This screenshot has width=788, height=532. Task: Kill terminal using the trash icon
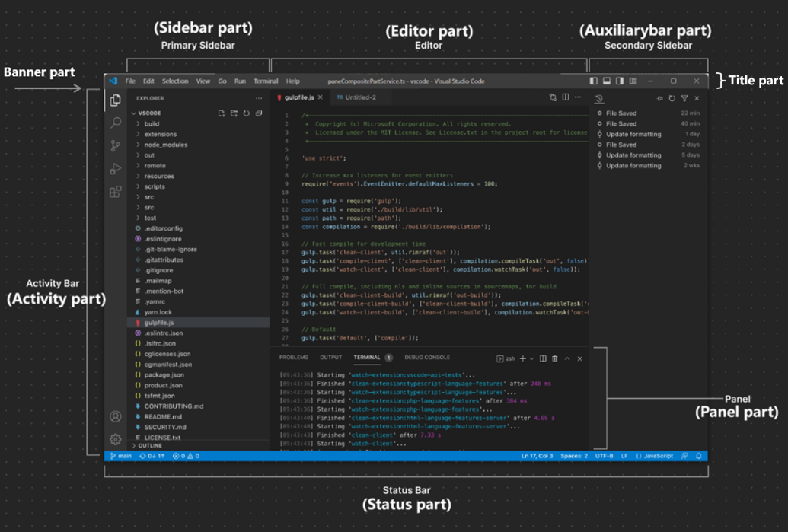click(555, 358)
